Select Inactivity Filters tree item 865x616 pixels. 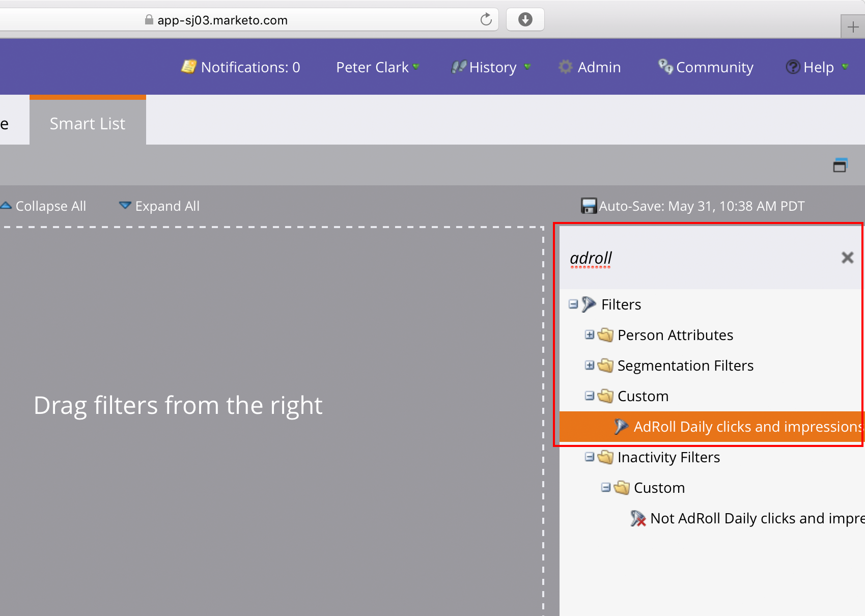coord(668,457)
